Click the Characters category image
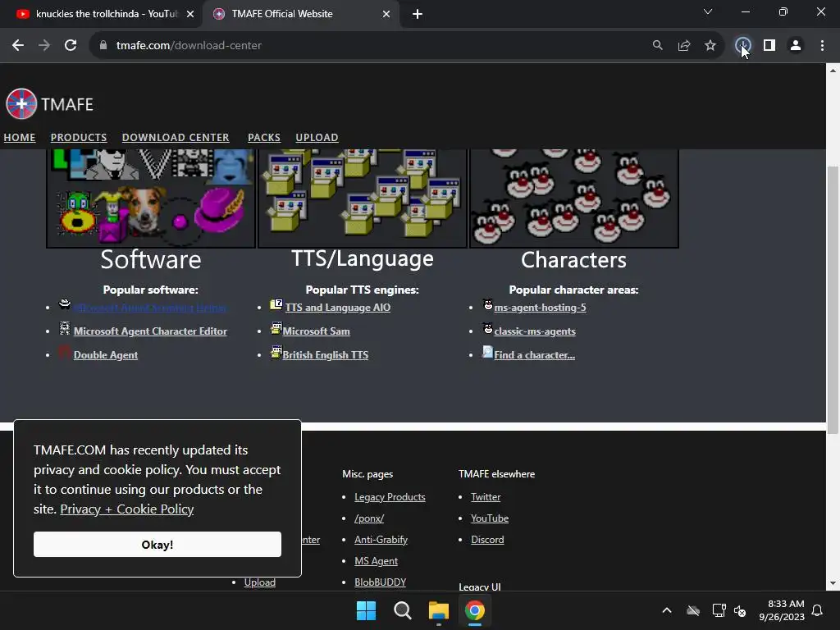840x630 pixels. pos(574,199)
